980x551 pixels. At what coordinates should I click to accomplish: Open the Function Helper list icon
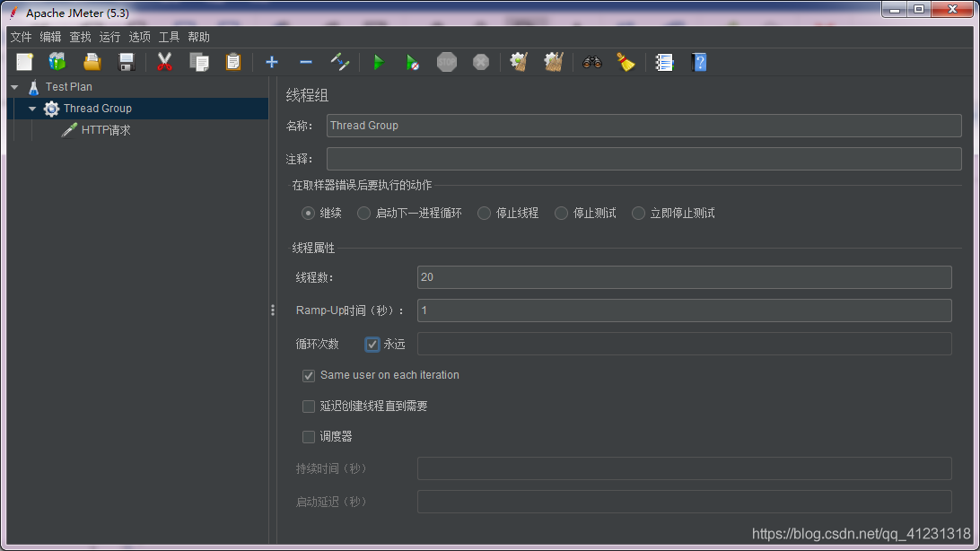pos(664,62)
